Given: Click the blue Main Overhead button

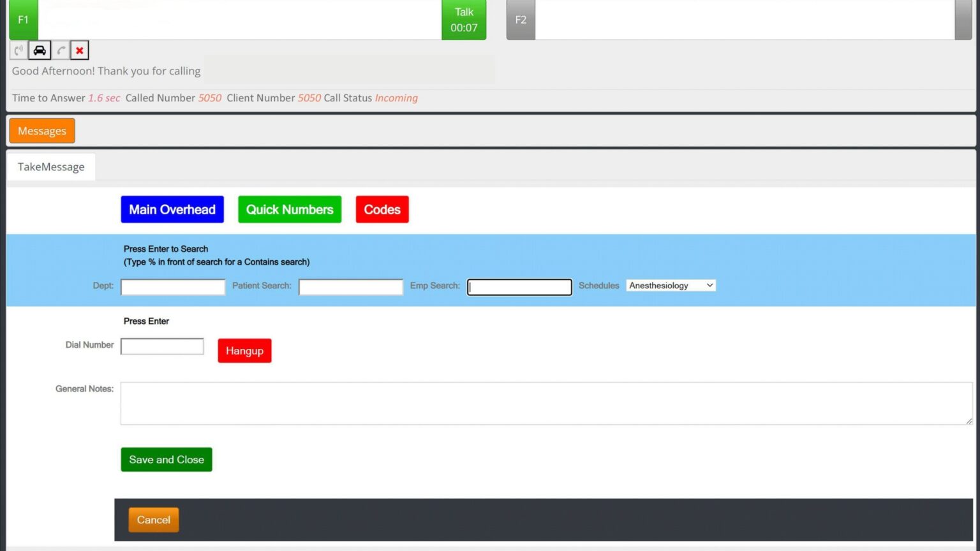Looking at the screenshot, I should click(172, 209).
